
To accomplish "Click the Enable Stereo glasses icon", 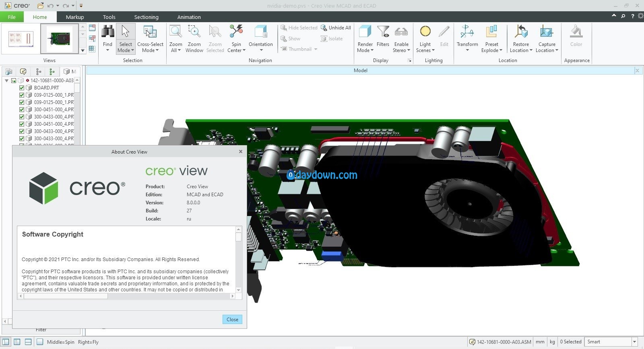I will (x=401, y=32).
